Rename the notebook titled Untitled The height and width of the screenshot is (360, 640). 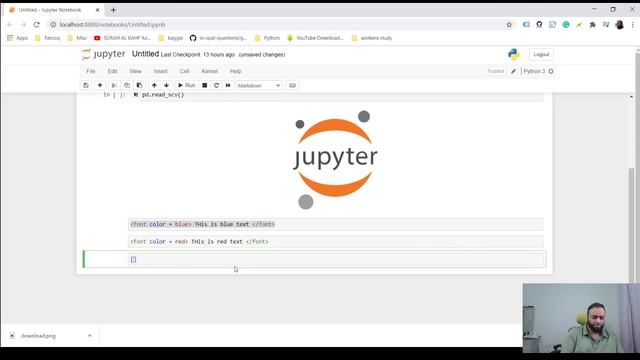[145, 54]
